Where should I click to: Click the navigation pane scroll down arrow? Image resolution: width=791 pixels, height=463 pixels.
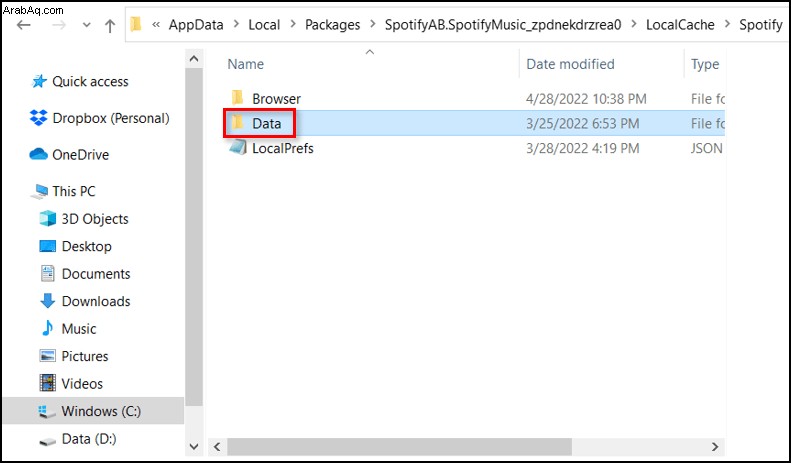[194, 446]
